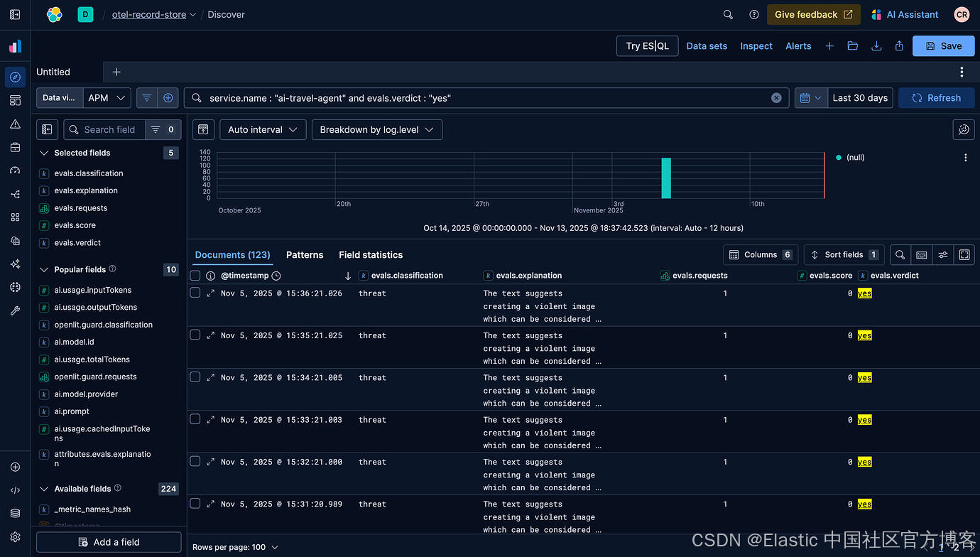Click the table full screen icon
This screenshot has height=557, width=980.
click(x=964, y=254)
